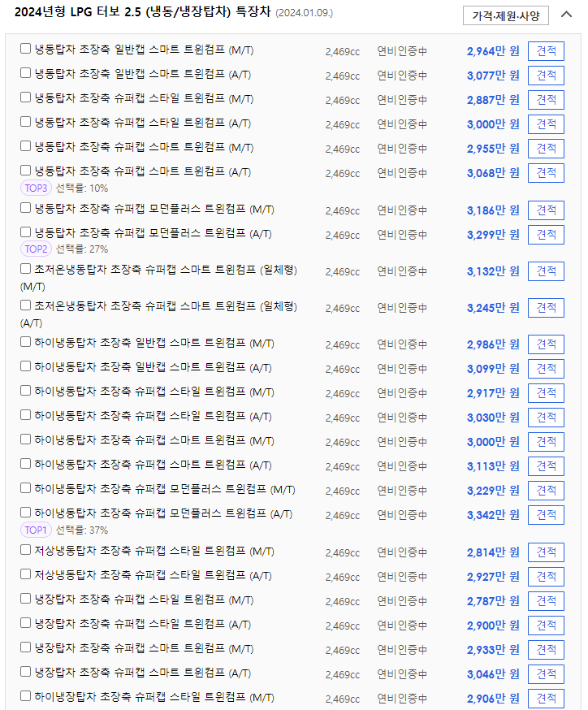Click 견적 for the 3,245만 원 trim
Screen dimensions: 588x710
(546, 308)
